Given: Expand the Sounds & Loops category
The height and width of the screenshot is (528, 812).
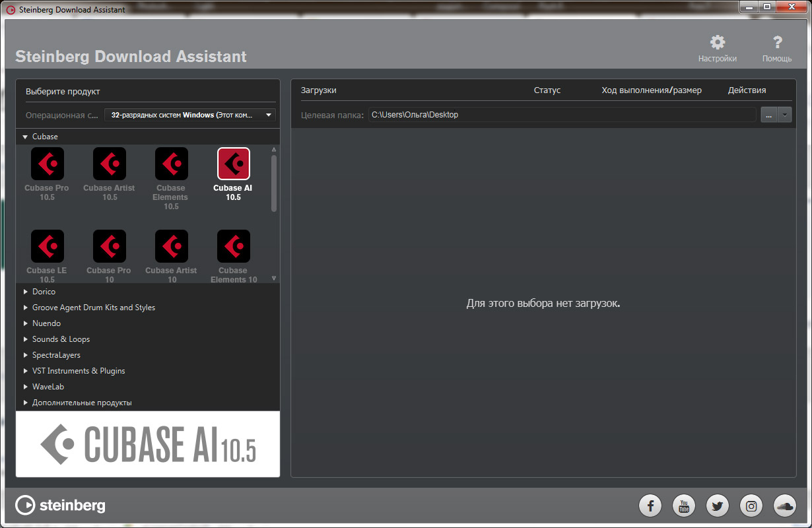Looking at the screenshot, I should point(25,339).
